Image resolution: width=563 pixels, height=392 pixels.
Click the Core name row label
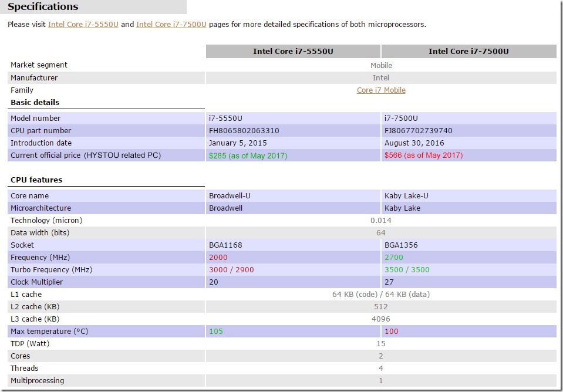(29, 195)
